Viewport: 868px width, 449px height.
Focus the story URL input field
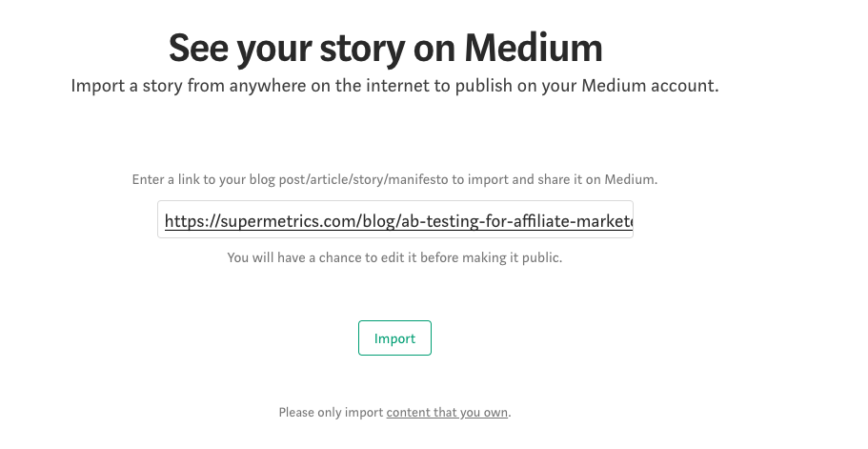coord(395,219)
